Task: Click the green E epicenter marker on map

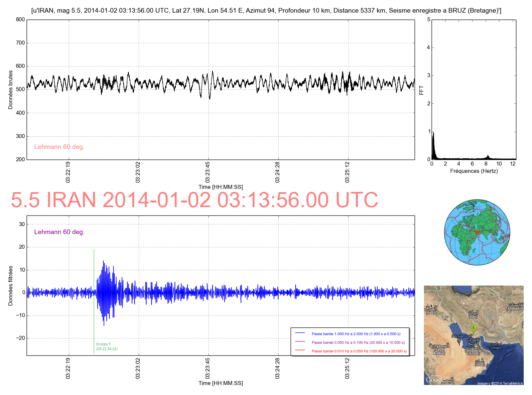Action: click(473, 329)
